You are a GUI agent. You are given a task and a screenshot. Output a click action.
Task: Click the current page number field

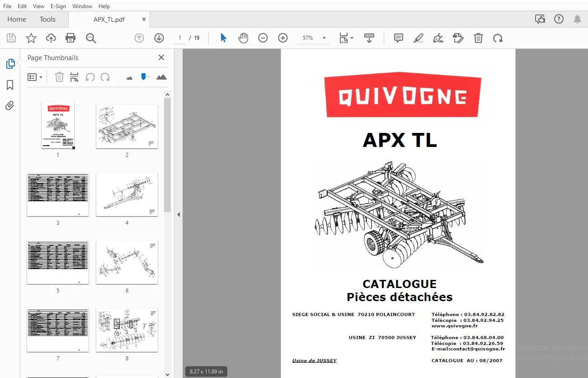point(179,38)
